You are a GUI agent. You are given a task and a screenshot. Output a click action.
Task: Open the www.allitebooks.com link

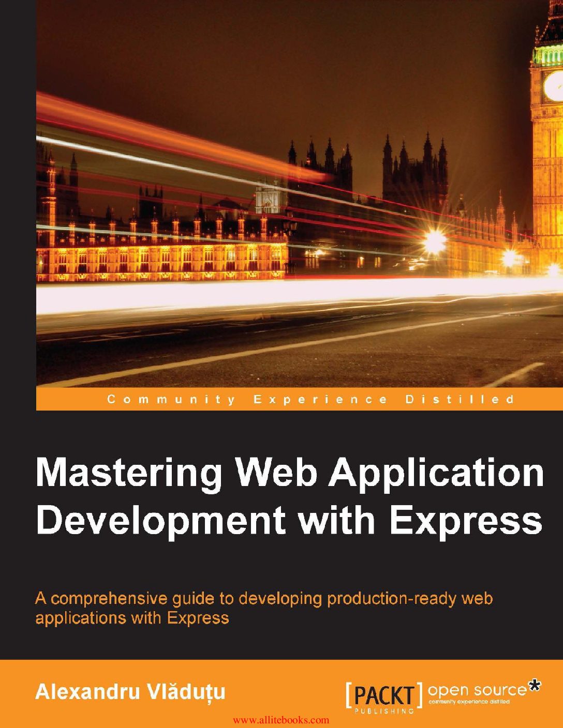(281, 720)
